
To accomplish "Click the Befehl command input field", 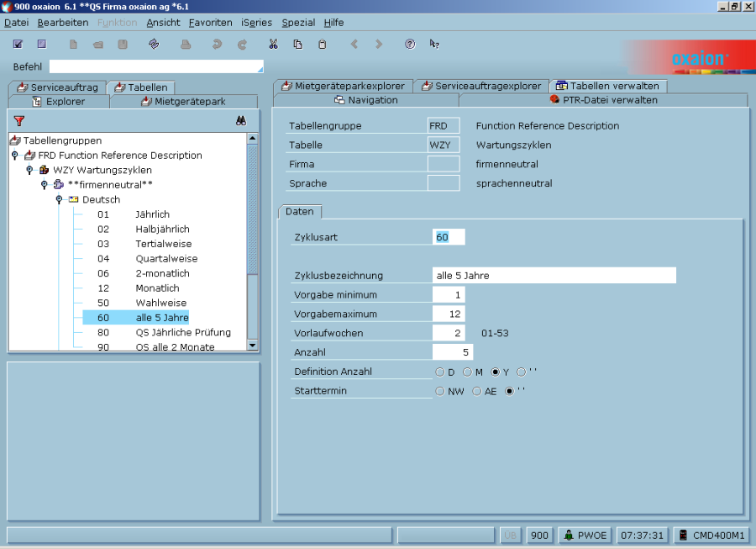I will tap(156, 66).
